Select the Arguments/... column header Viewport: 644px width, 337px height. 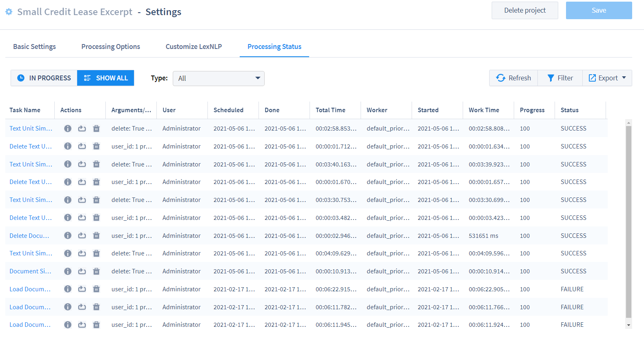(x=131, y=110)
